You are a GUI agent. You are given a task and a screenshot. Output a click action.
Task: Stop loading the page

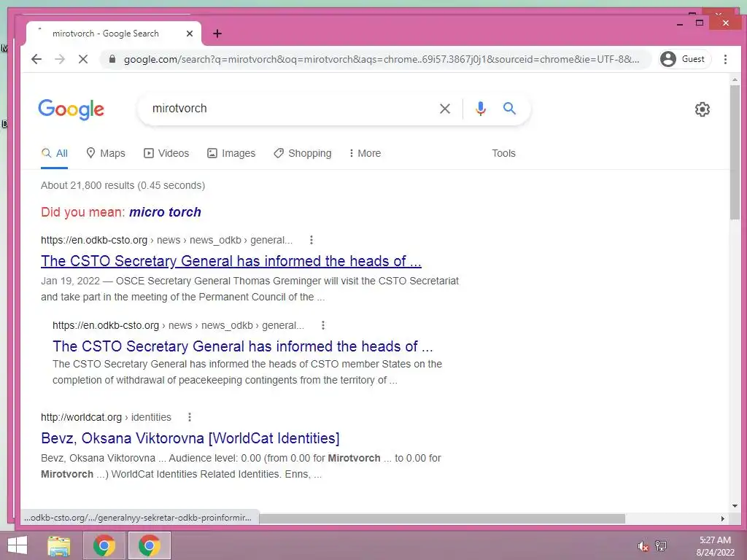point(83,59)
